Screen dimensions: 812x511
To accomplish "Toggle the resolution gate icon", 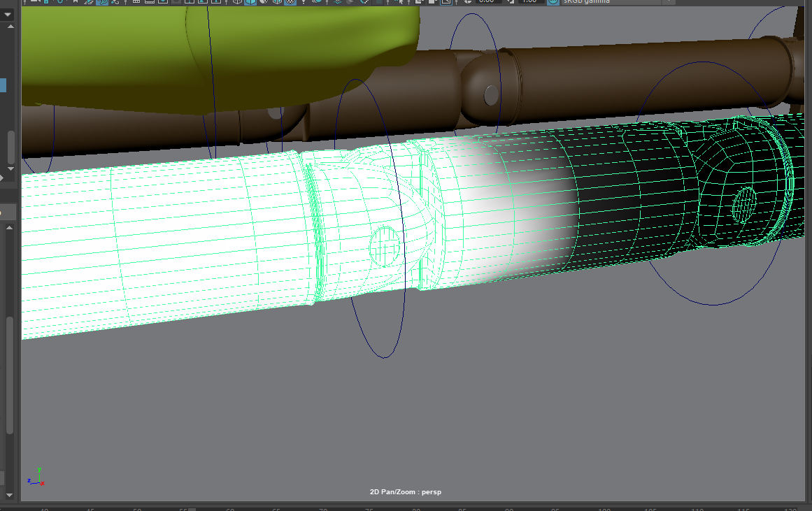I will (163, 1).
